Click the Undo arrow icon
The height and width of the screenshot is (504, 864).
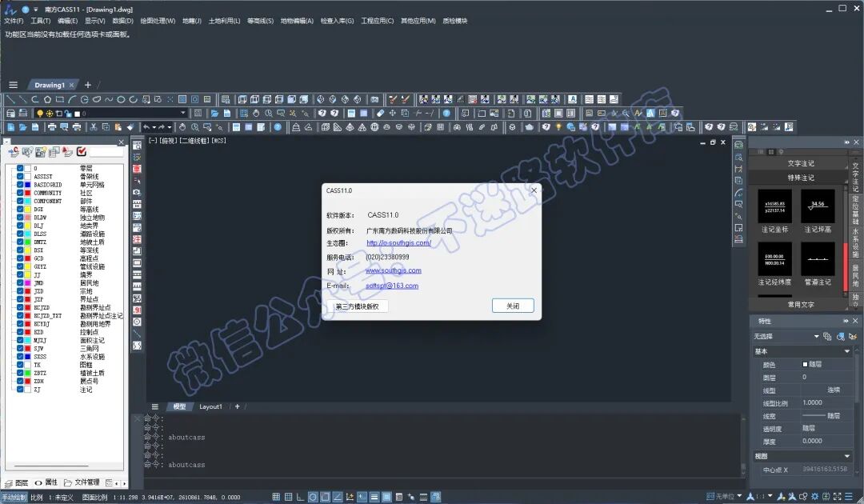(x=146, y=127)
